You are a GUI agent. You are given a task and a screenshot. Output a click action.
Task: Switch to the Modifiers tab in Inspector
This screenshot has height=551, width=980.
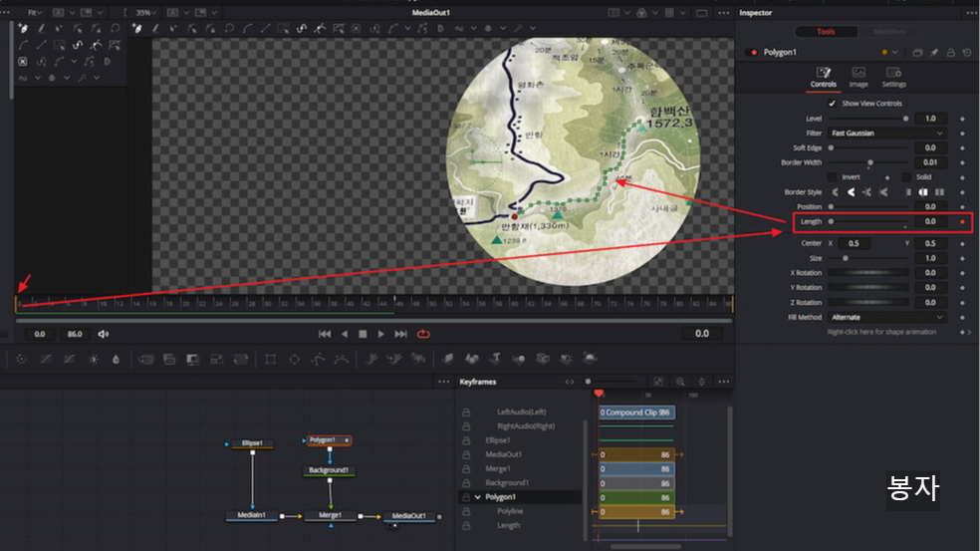tap(888, 31)
